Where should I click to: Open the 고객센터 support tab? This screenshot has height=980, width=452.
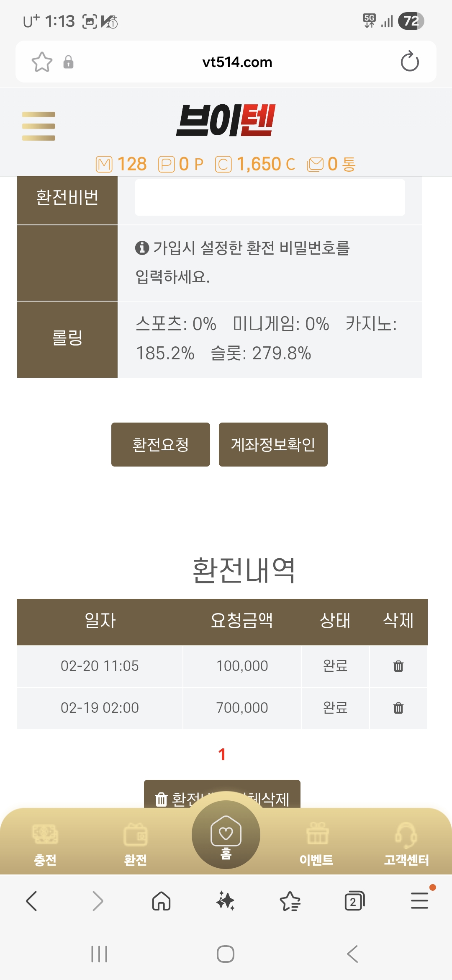[406, 843]
